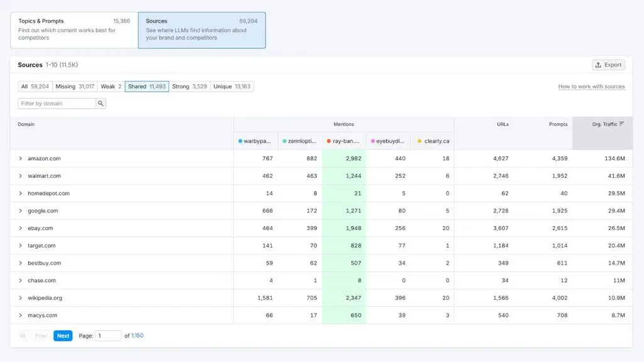The image size is (644, 362).
Task: Click the Mentions group header
Action: [344, 124]
